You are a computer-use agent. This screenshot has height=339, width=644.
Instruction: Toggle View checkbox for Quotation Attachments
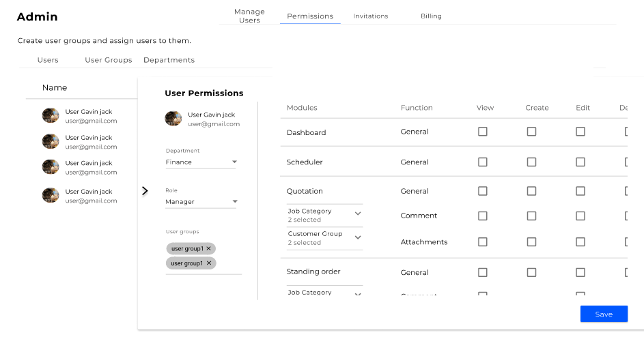(483, 242)
